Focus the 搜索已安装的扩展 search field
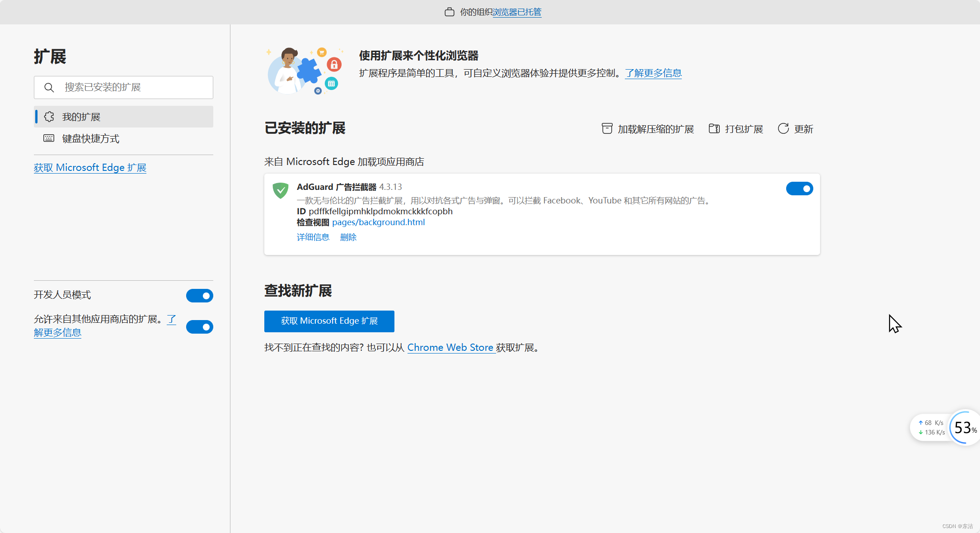This screenshot has width=980, height=533. [131, 88]
